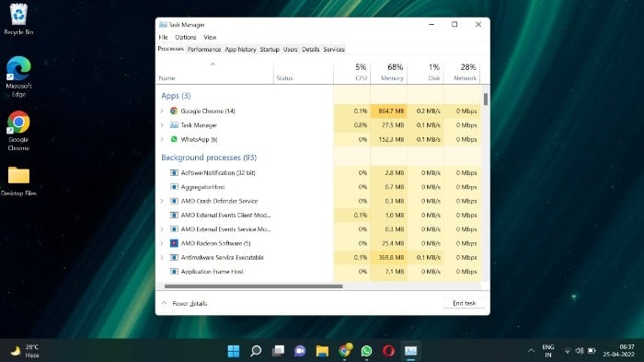
Task: Sort by the Disk column header
Action: click(x=425, y=73)
